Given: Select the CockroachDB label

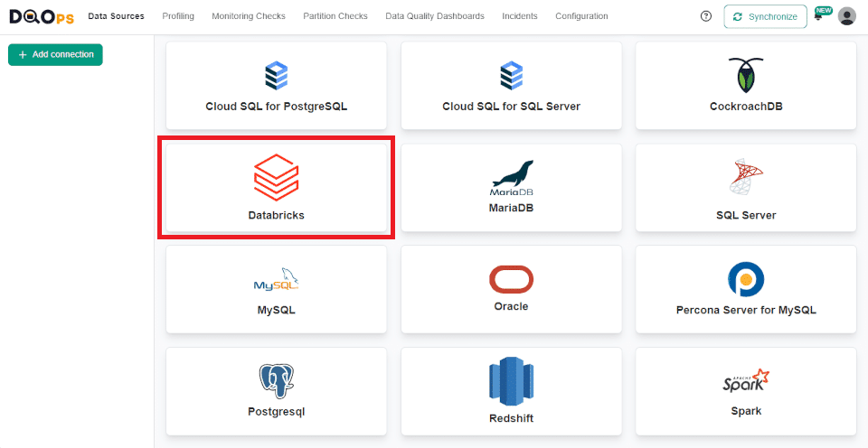Looking at the screenshot, I should tap(746, 107).
